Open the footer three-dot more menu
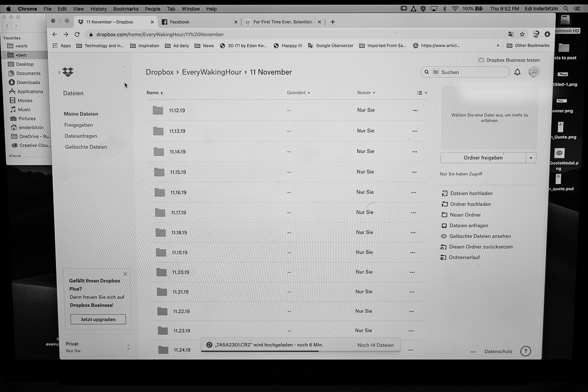This screenshot has width=588, height=392. pyautogui.click(x=473, y=352)
